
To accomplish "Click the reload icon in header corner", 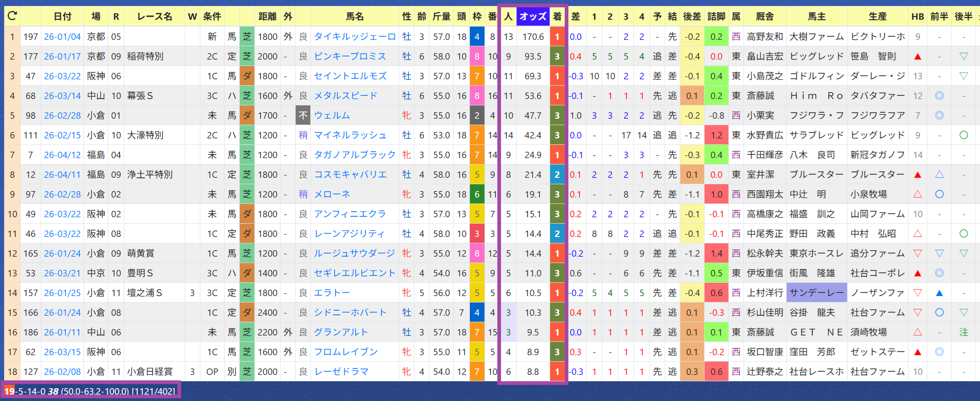I will pos(12,16).
